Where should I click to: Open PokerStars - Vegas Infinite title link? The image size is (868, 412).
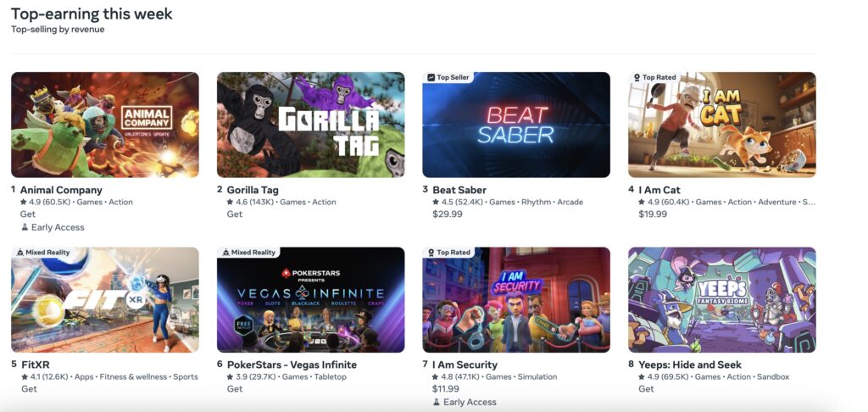coord(292,365)
